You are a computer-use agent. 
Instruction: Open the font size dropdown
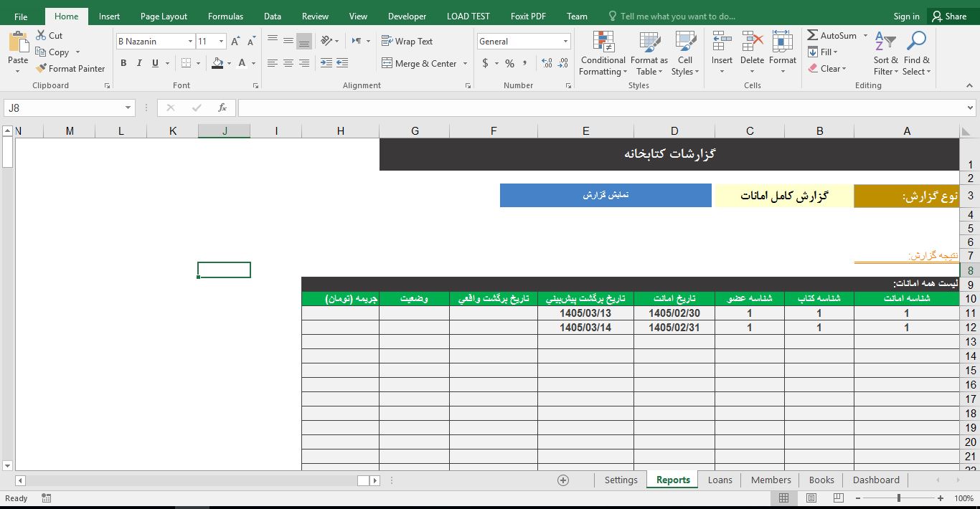[222, 42]
